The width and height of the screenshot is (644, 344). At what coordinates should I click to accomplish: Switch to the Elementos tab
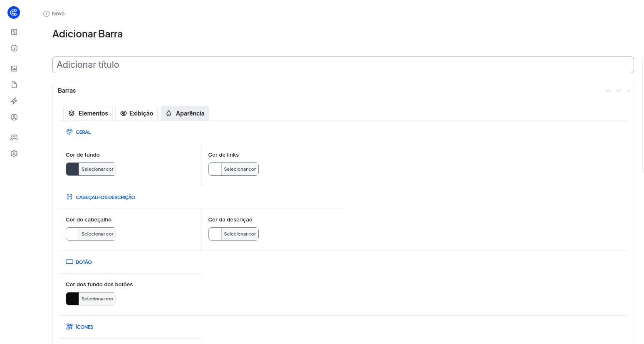point(88,113)
